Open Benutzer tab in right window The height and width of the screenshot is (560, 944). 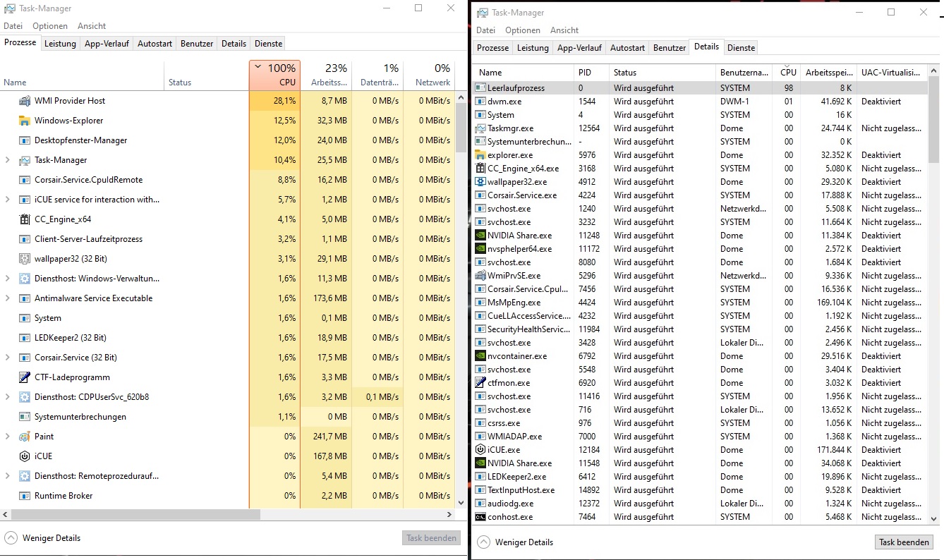click(x=670, y=48)
